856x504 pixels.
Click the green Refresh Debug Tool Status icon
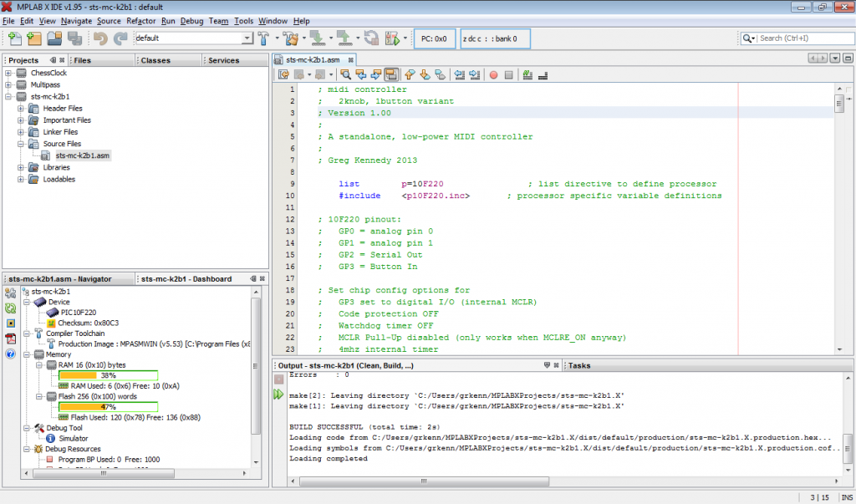click(10, 308)
